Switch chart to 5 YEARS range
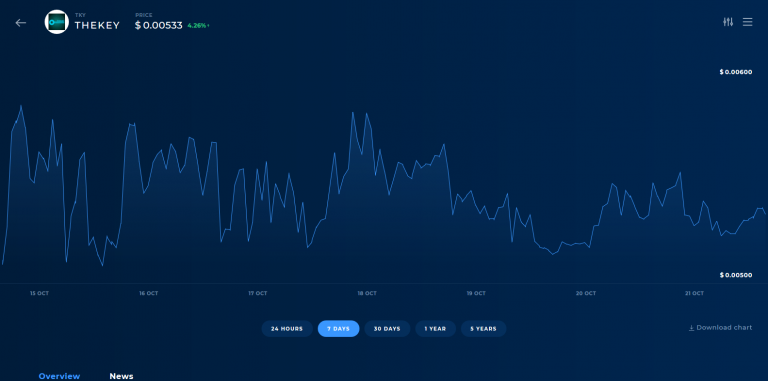 tap(483, 329)
